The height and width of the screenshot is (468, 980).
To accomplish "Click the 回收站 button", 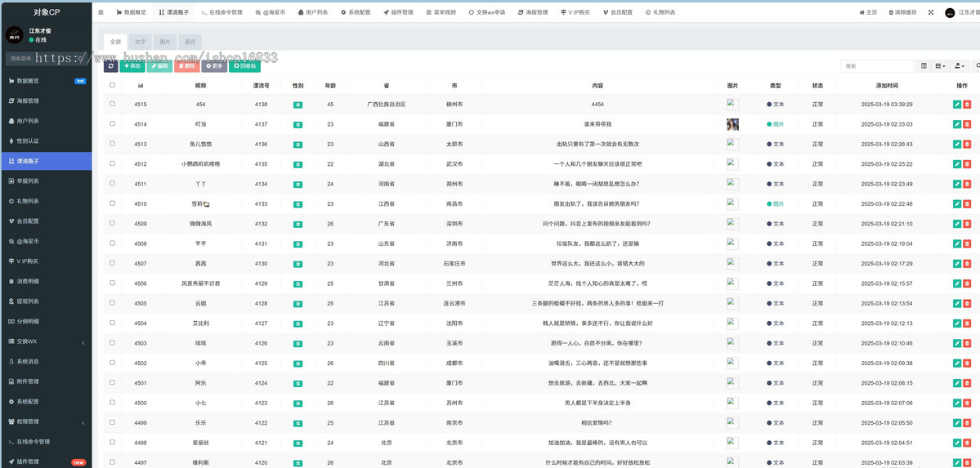I will pos(245,65).
